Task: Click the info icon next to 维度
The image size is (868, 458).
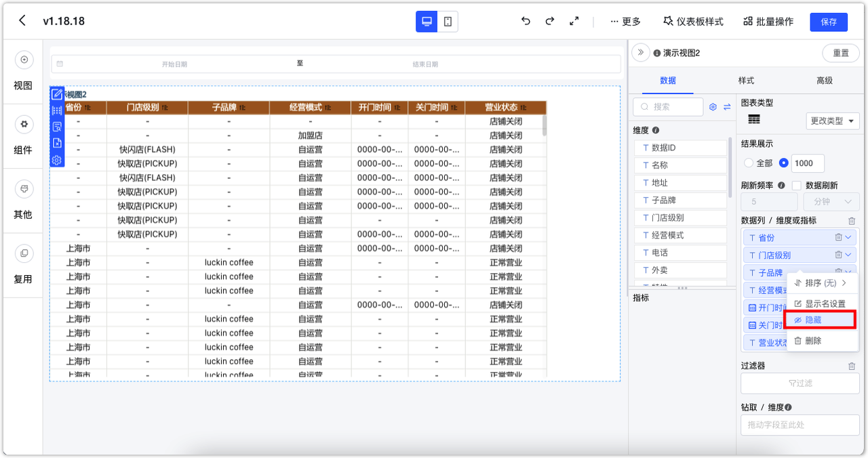Action: coord(656,130)
